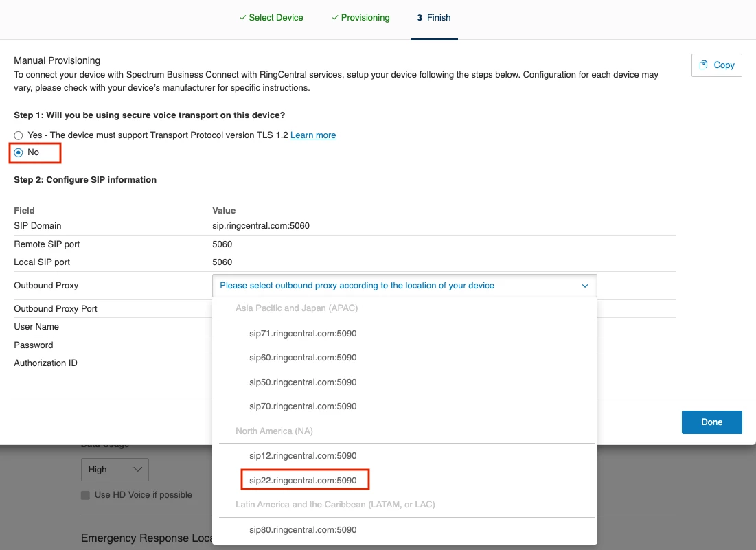This screenshot has height=550, width=756.
Task: Click the Select Device checkmark icon
Action: click(x=242, y=18)
